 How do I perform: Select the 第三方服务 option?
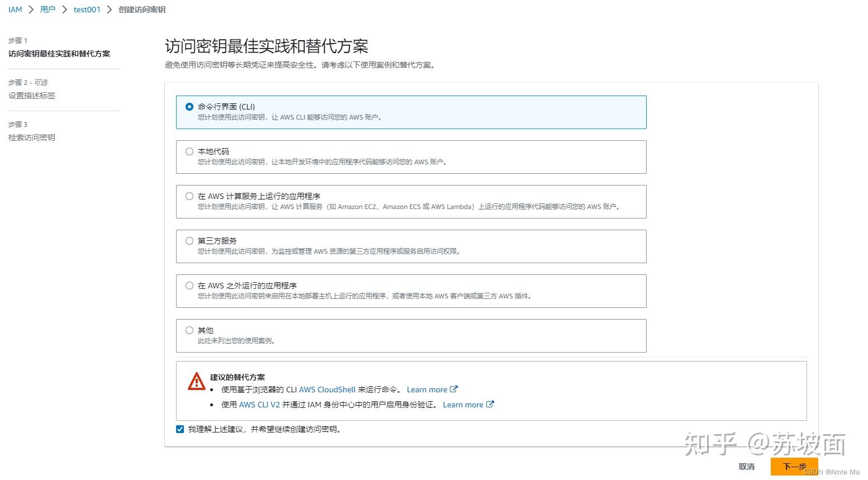(189, 240)
